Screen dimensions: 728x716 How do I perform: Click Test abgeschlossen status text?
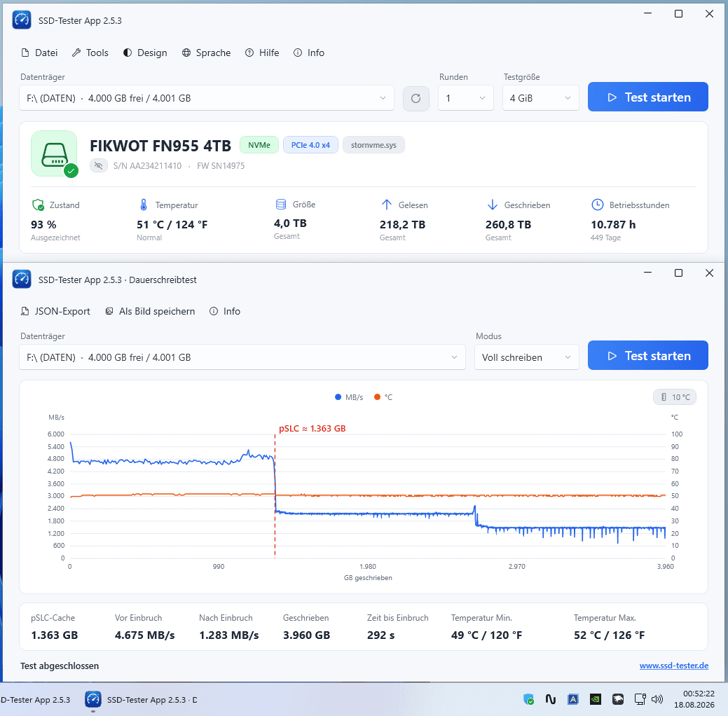coord(60,666)
